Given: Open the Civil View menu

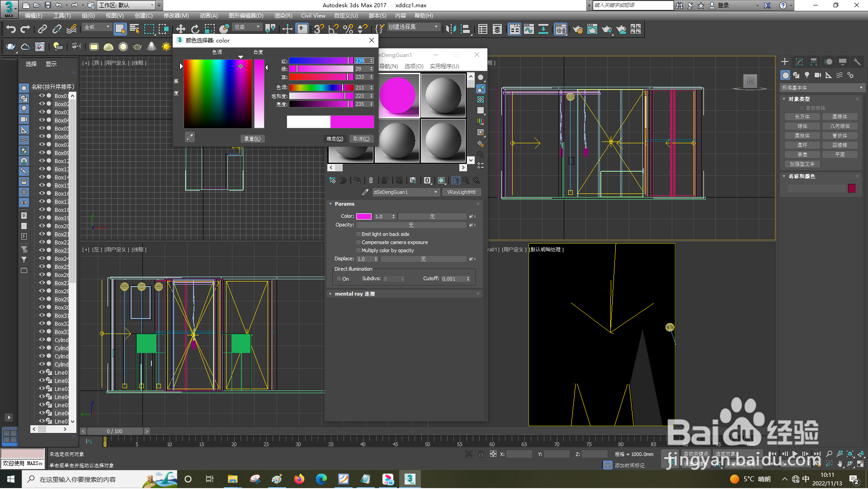Looking at the screenshot, I should click(313, 16).
